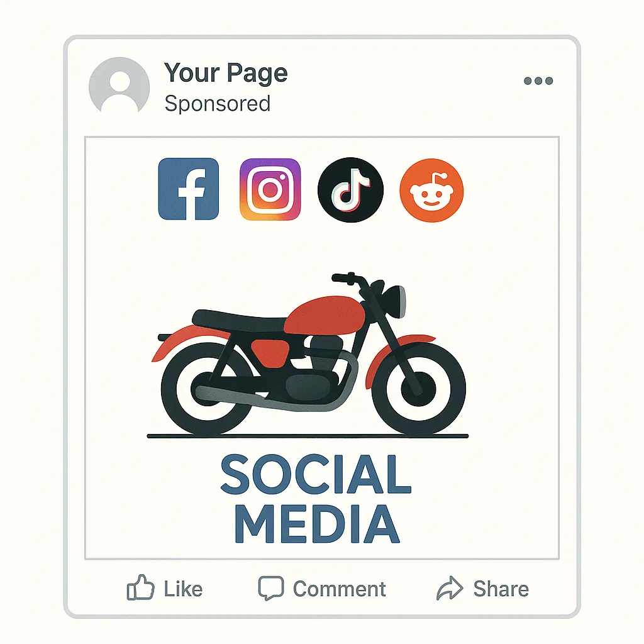
Task: Click the Instagram logo icon
Action: click(270, 189)
